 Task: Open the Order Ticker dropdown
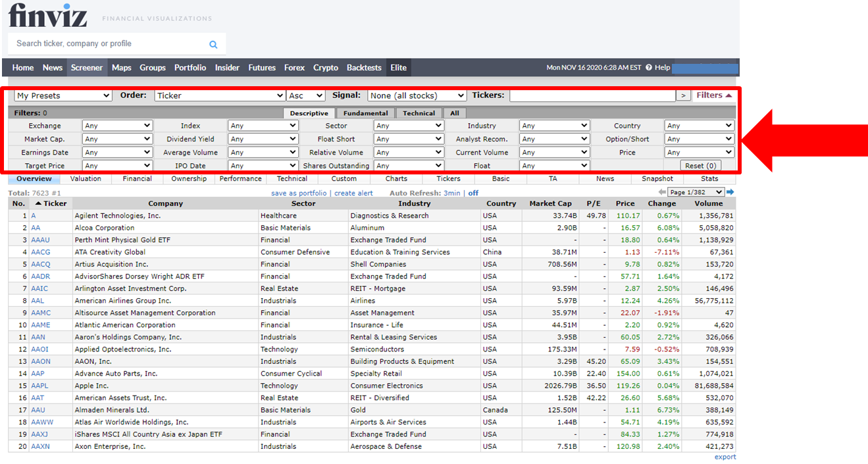[220, 96]
